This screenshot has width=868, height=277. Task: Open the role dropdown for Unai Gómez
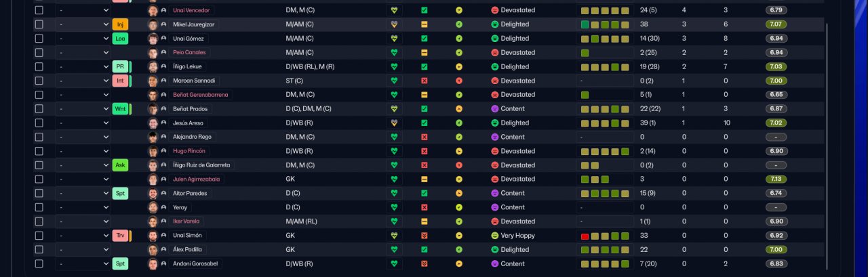point(83,39)
